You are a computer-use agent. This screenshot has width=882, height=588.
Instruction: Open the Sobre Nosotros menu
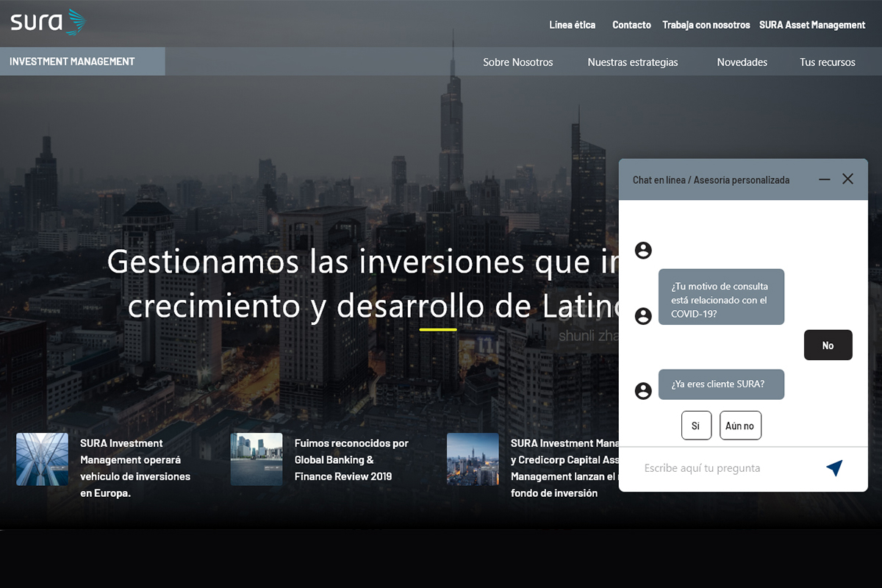pyautogui.click(x=518, y=62)
